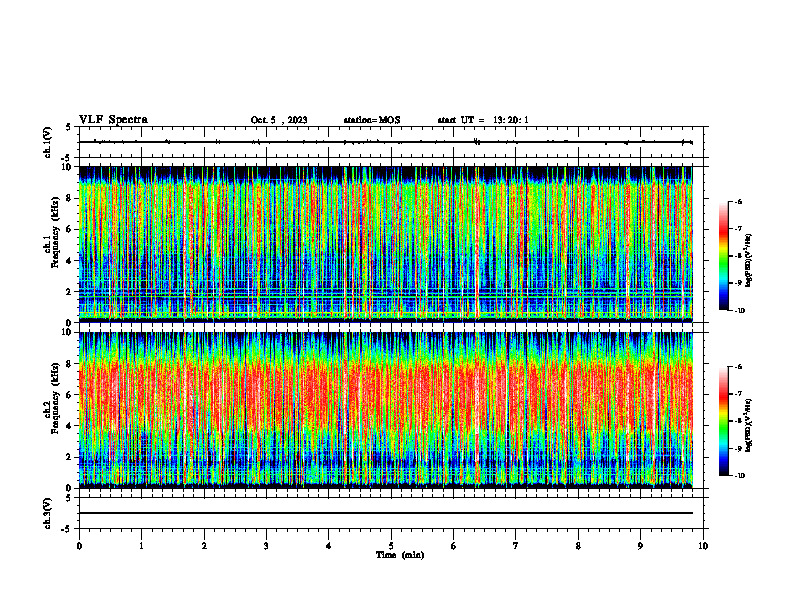Click time axis tick label "5"

[x=391, y=546]
